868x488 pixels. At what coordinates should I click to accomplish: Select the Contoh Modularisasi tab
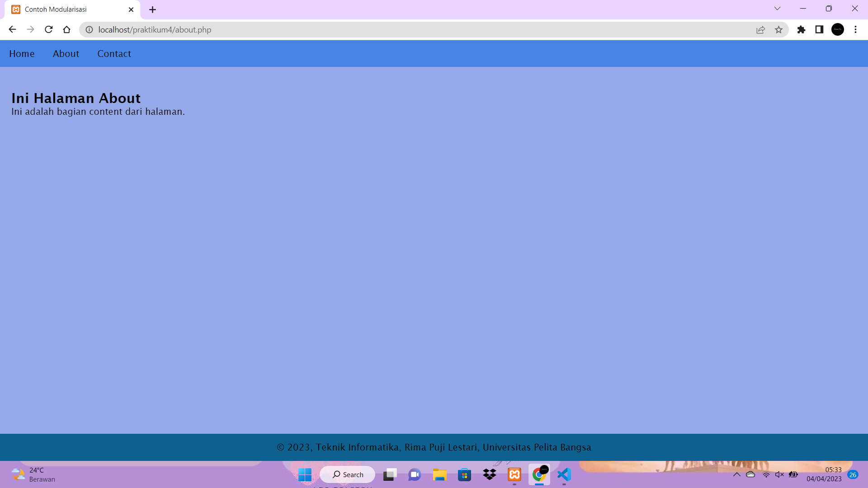pyautogui.click(x=68, y=9)
